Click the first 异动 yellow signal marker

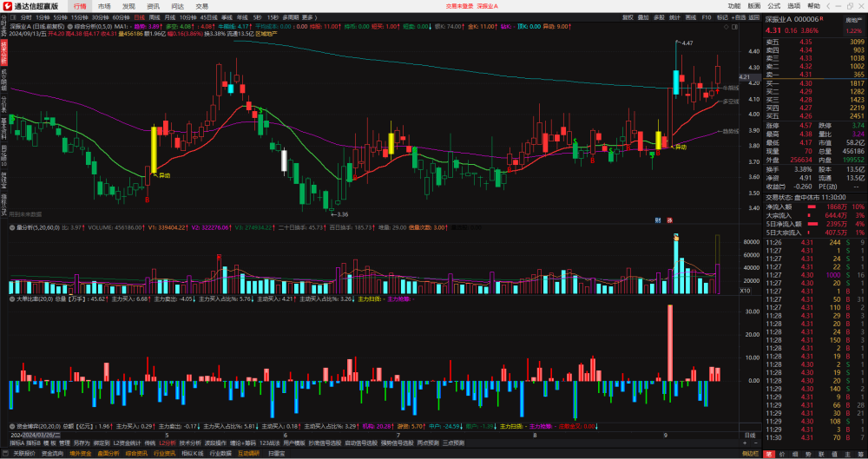click(x=164, y=175)
